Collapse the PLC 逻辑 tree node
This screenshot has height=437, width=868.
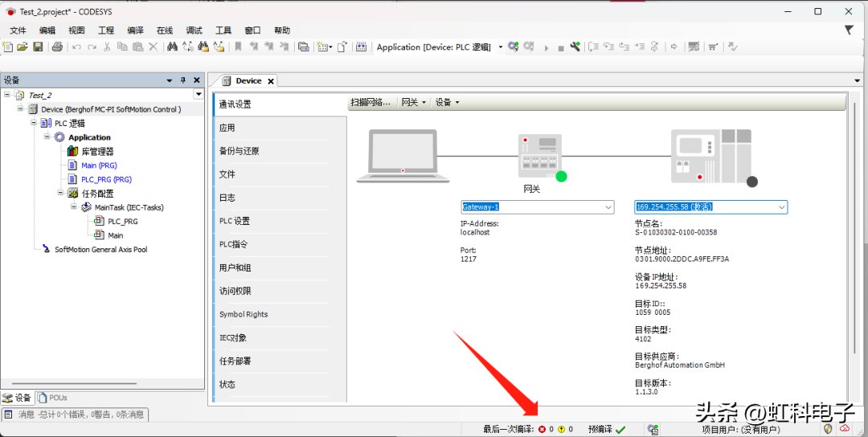tap(34, 123)
